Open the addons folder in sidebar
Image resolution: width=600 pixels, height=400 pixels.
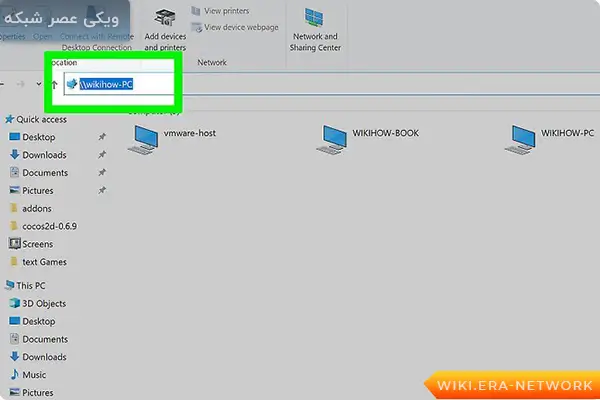click(37, 208)
